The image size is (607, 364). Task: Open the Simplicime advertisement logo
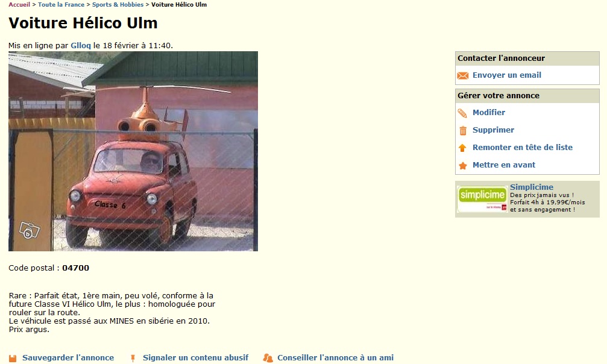pyautogui.click(x=482, y=199)
